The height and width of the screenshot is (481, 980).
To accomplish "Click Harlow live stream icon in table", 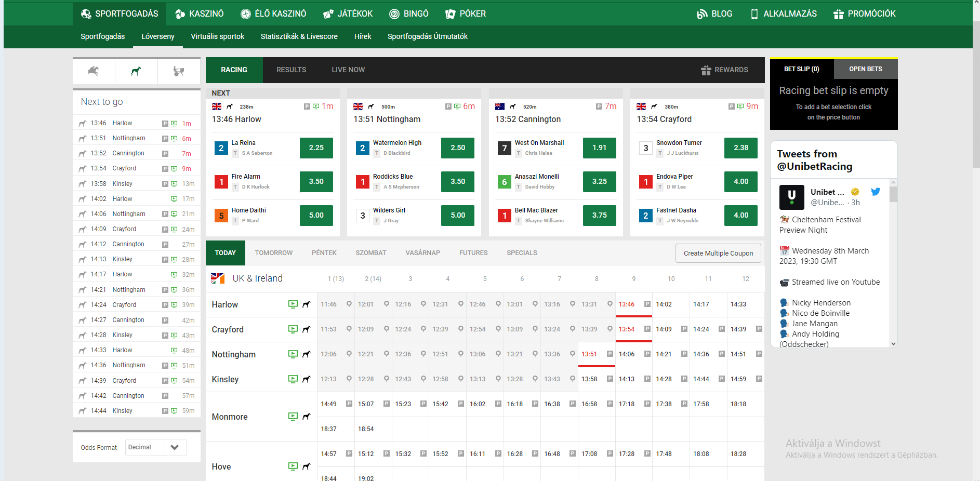I will click(293, 304).
